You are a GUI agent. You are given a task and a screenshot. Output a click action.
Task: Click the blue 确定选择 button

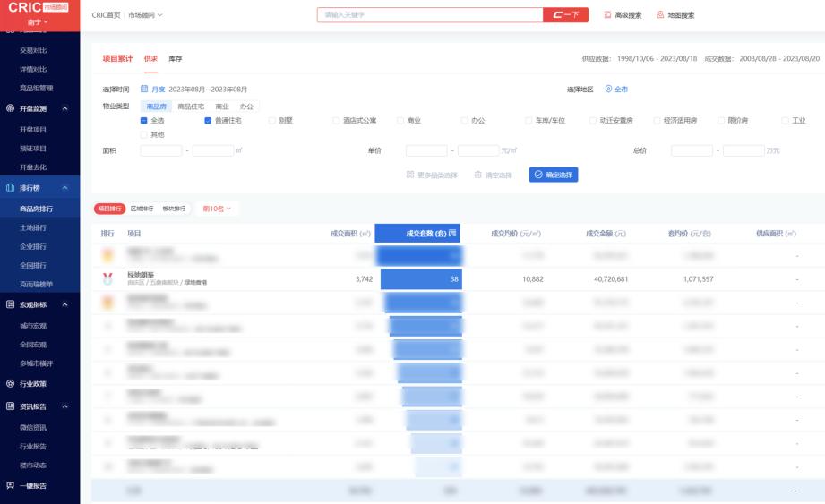click(553, 175)
